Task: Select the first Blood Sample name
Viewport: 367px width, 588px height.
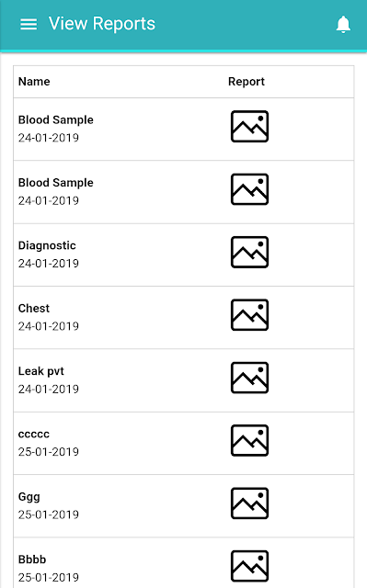Action: [x=56, y=120]
